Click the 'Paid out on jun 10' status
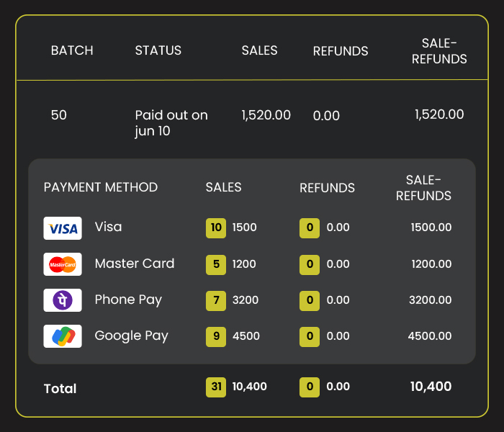Screen dimensions: 504x432 coord(171,124)
